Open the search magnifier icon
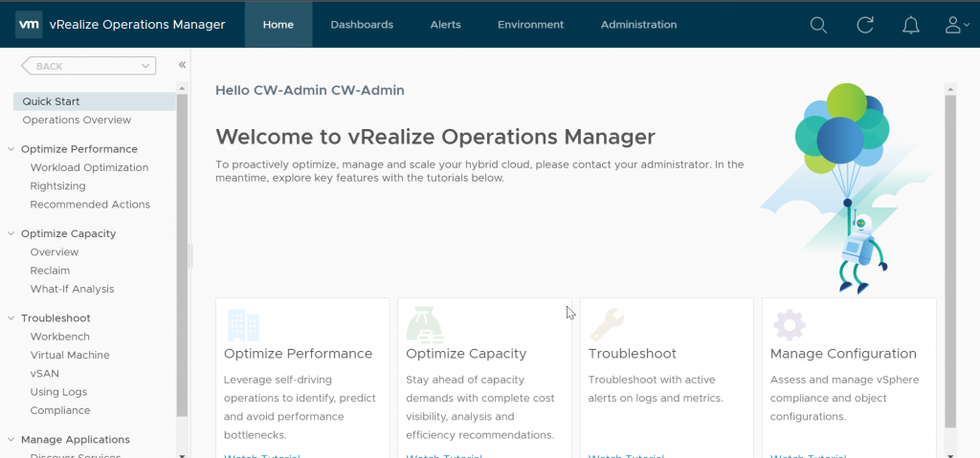 tap(818, 25)
